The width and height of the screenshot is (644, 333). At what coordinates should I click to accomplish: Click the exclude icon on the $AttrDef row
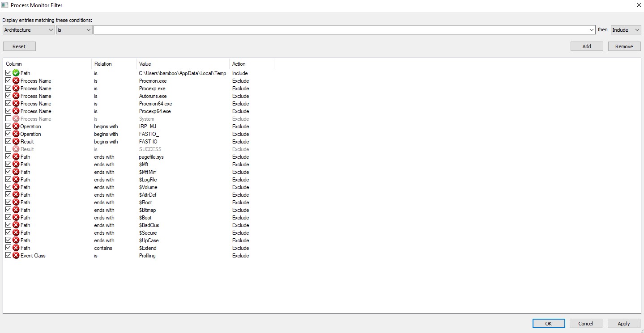coord(16,194)
